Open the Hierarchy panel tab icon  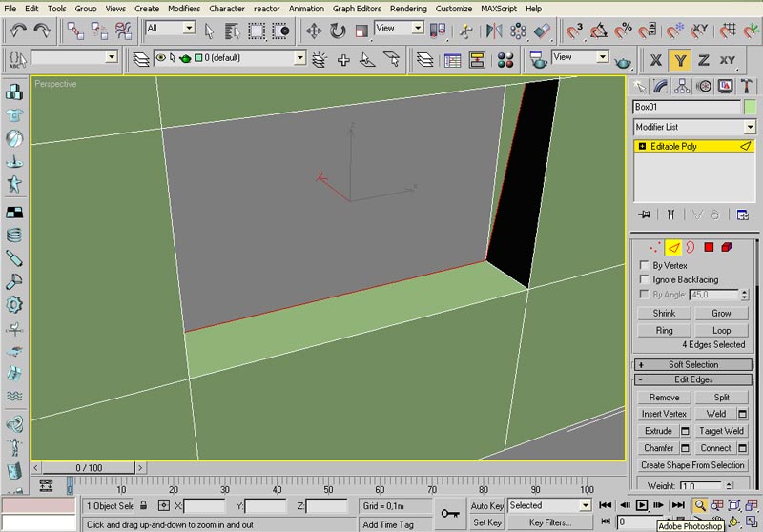(682, 87)
